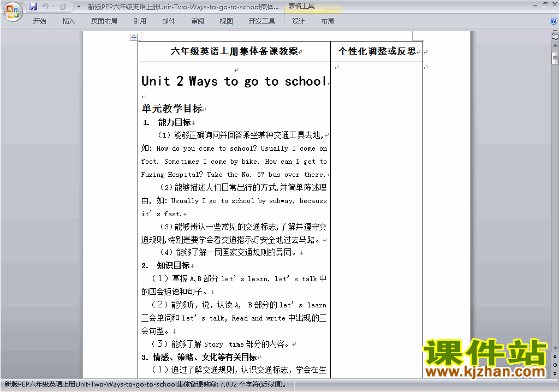Click the line starting Fuxing Hospital? Take the No. 57
The height and width of the screenshot is (392, 559).
pos(233,175)
